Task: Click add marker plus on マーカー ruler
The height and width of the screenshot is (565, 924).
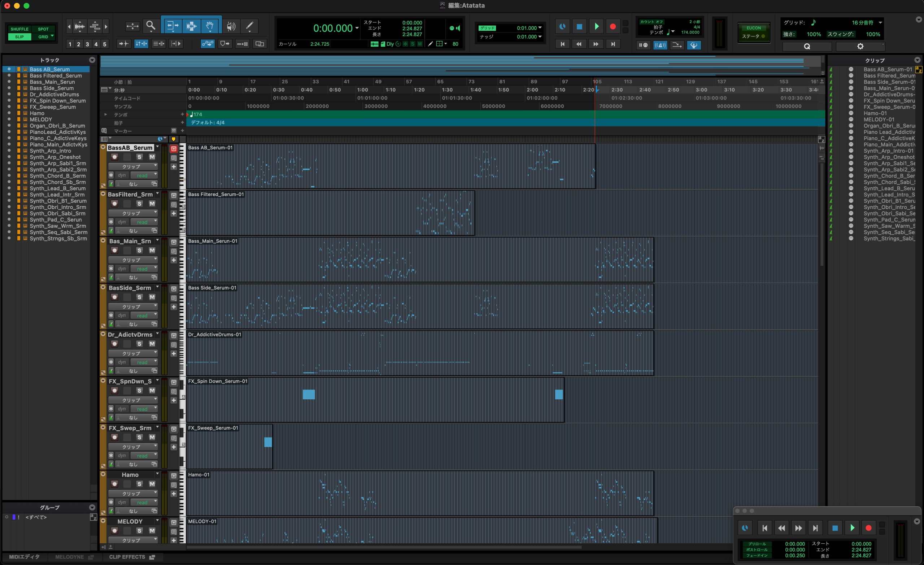Action: pos(183,131)
